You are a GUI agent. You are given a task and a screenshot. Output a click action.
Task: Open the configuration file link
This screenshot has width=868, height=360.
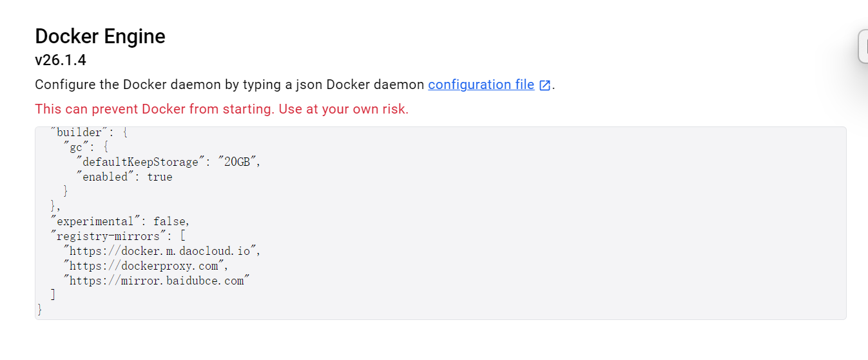[x=481, y=85]
